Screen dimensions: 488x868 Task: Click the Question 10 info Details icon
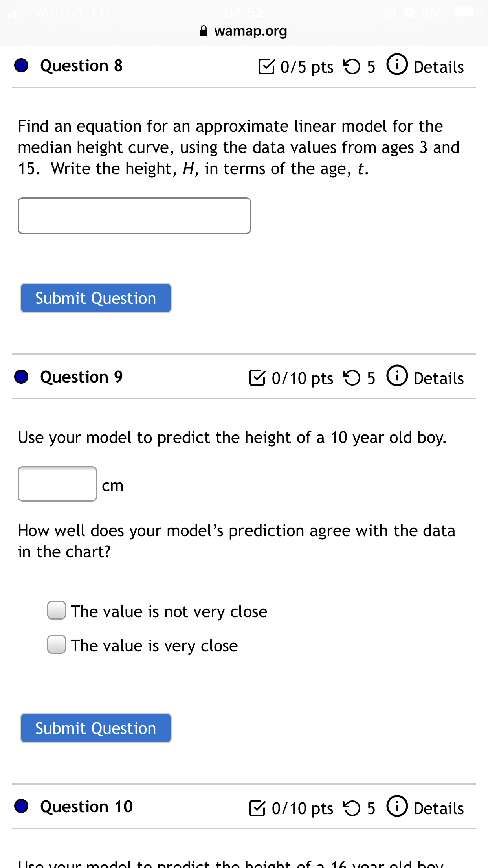(x=397, y=806)
